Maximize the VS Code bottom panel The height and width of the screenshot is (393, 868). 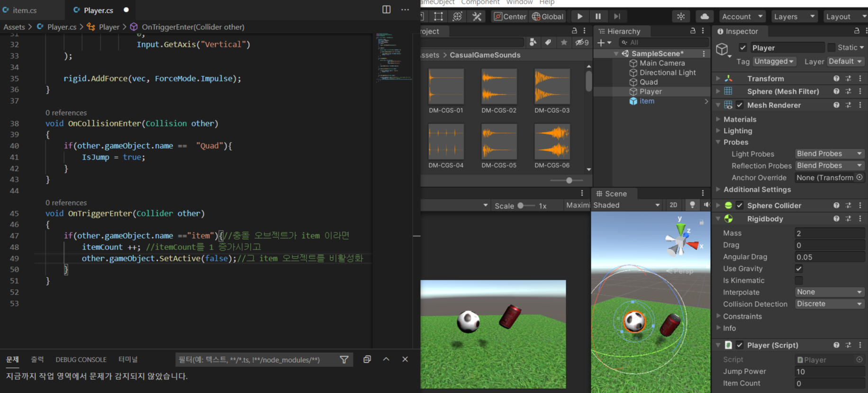point(386,359)
